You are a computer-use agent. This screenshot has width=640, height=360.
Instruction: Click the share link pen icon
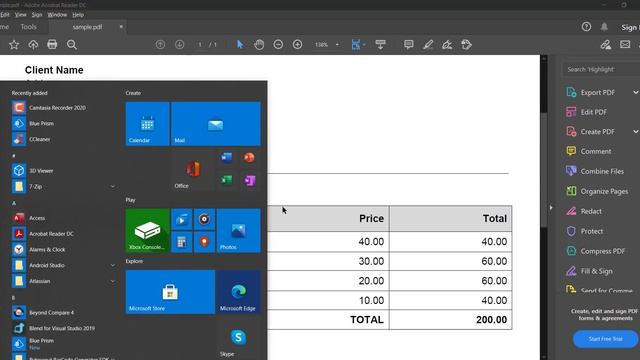point(606,44)
